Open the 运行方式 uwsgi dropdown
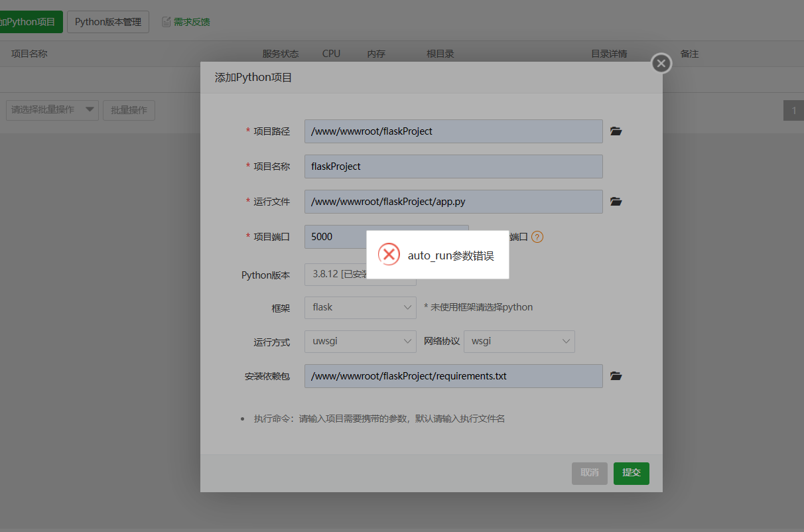 tap(360, 342)
